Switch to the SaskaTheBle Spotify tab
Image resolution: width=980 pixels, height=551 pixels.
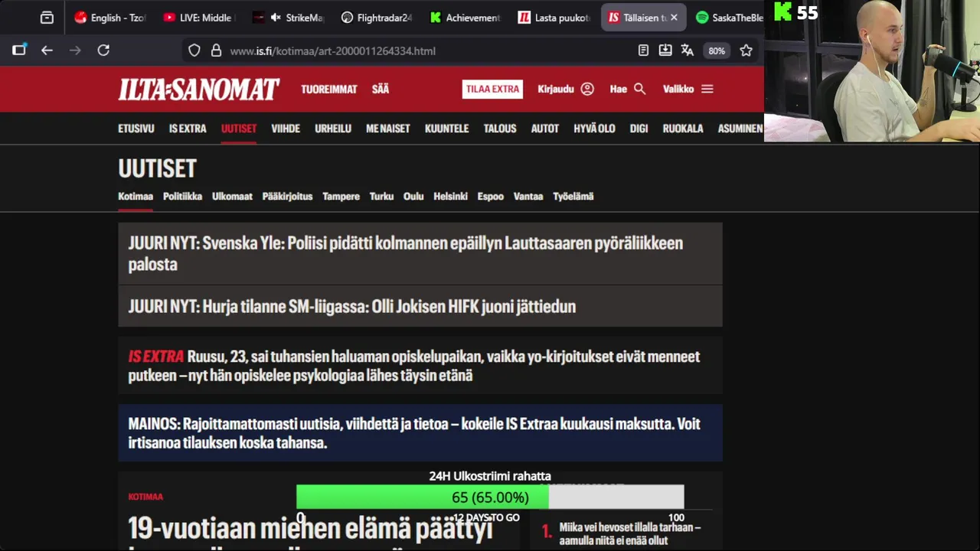[730, 18]
